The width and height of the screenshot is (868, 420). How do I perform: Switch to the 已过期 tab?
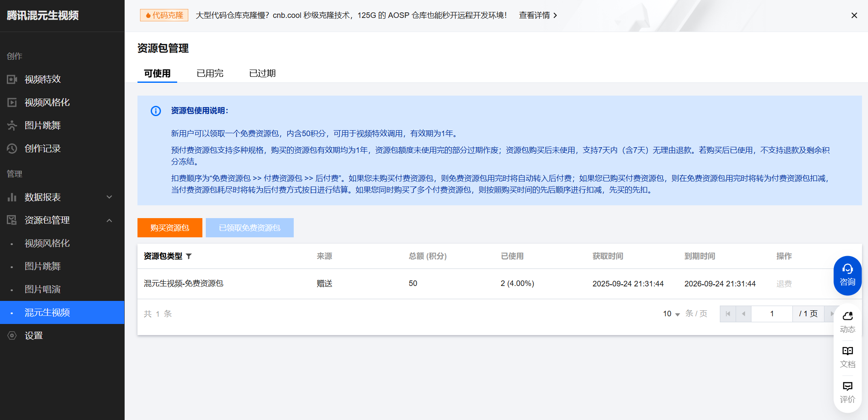coord(263,73)
